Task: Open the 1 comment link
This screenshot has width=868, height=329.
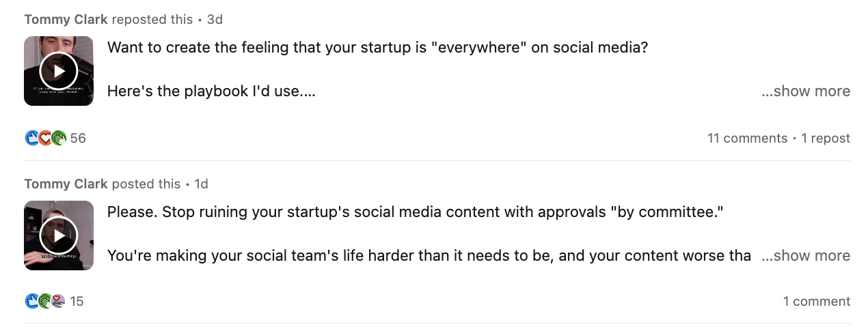Action: coord(817,301)
